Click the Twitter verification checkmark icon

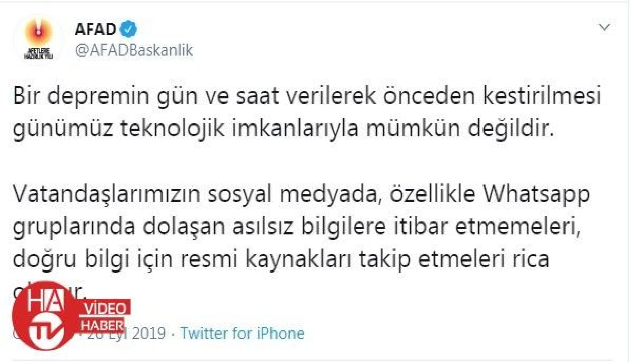127,29
